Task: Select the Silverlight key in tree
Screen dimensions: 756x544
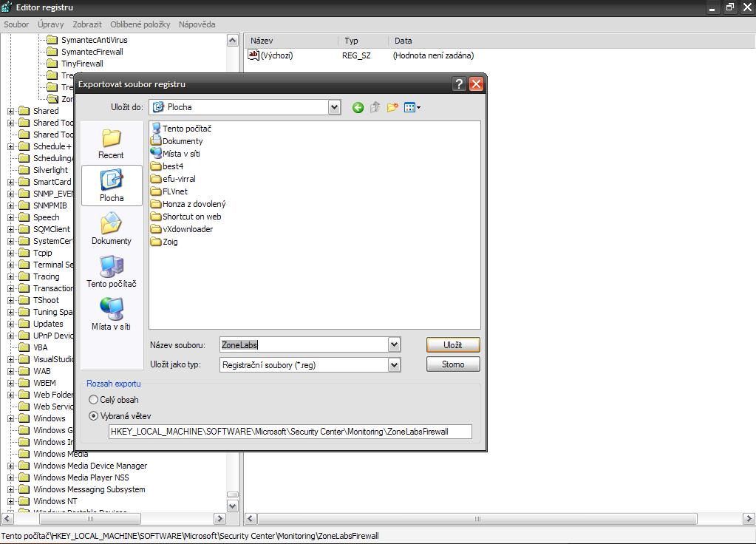Action: pos(51,170)
